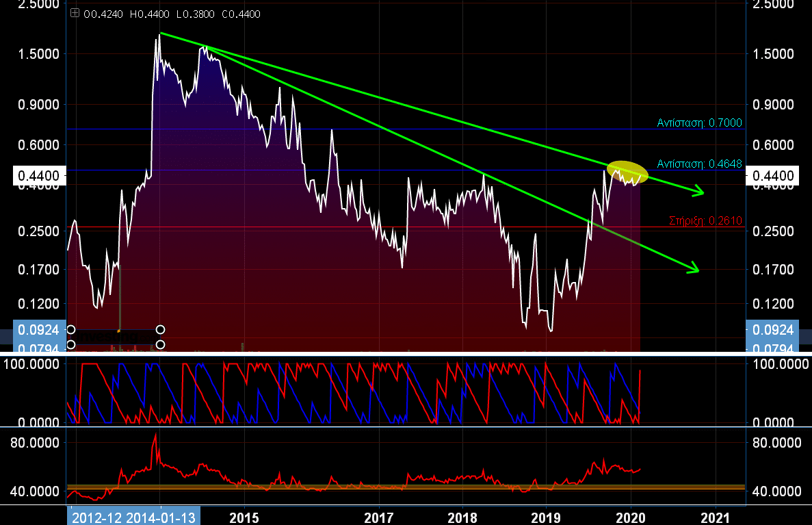Click the thick white pane divider bar

coord(406,353)
